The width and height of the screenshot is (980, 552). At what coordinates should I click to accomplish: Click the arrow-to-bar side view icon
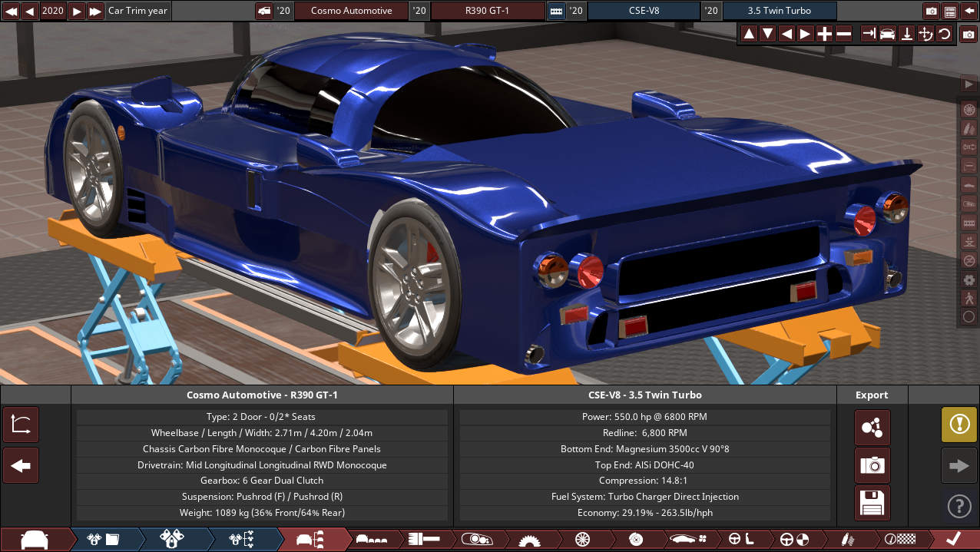pos(869,34)
